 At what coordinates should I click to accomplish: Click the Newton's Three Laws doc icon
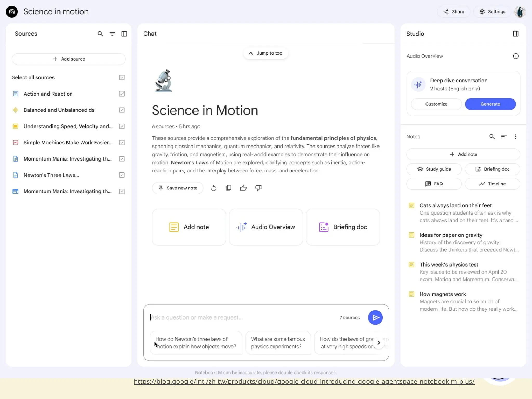point(16,175)
